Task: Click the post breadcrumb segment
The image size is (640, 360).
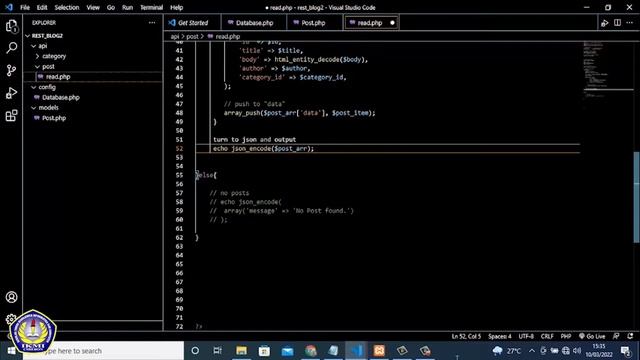Action: 192,36
